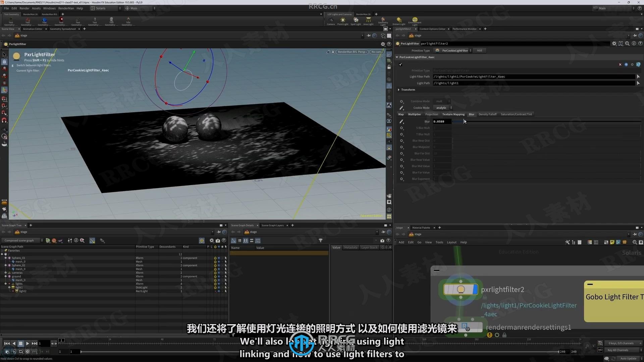Click the Metadata tab in details pane
This screenshot has width=644, height=362.
351,248
